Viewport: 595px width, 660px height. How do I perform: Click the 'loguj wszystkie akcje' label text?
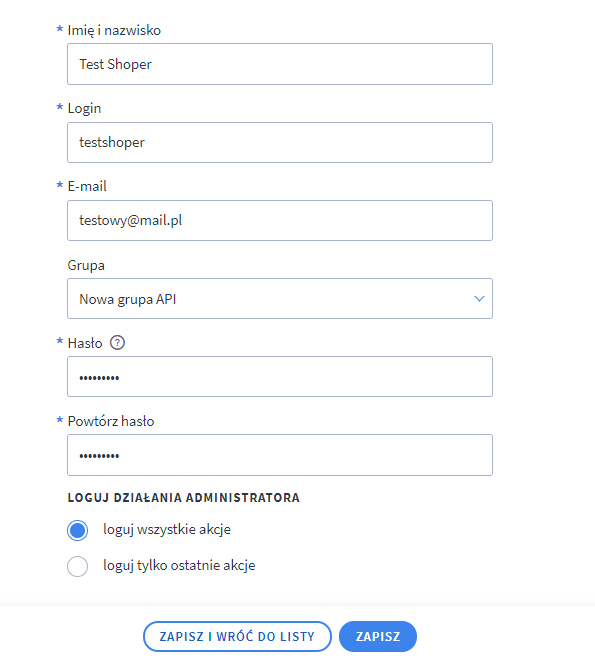(167, 529)
